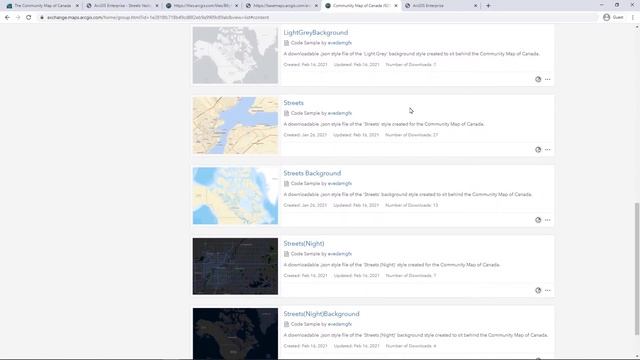Viewport: 640px width, 360px height.
Task: Go back to previous page
Action: (x=7, y=18)
